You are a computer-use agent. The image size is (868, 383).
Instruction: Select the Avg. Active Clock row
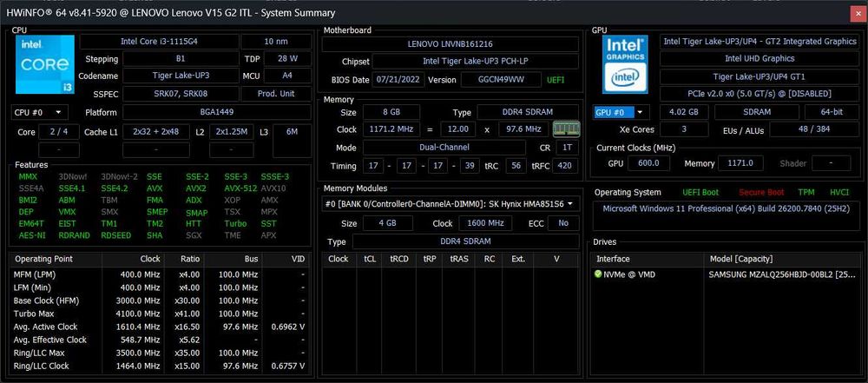point(160,327)
